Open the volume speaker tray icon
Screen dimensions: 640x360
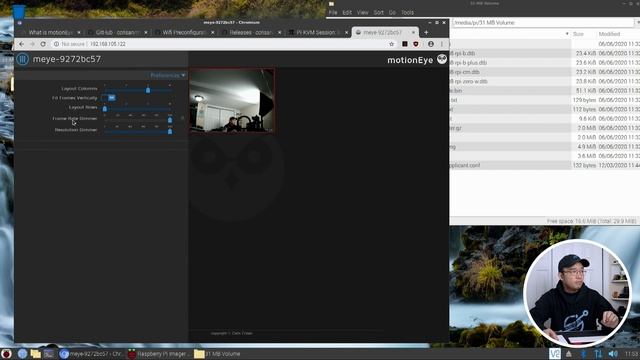point(613,354)
